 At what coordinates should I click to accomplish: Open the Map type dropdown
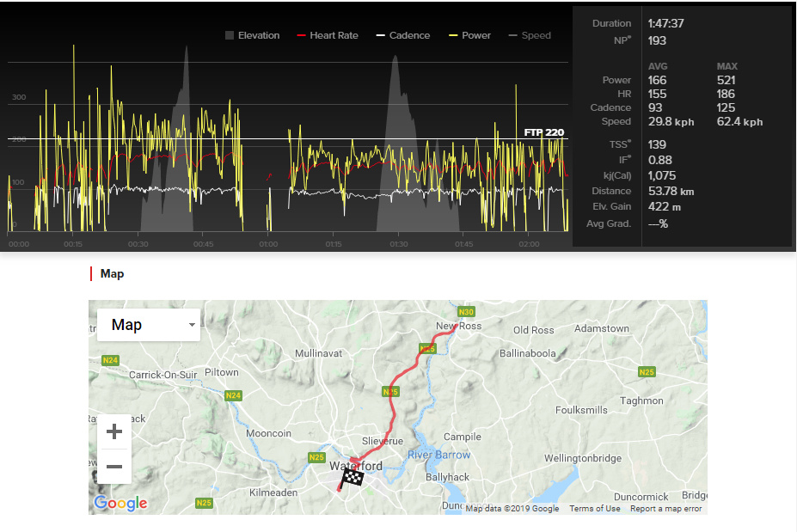(148, 325)
